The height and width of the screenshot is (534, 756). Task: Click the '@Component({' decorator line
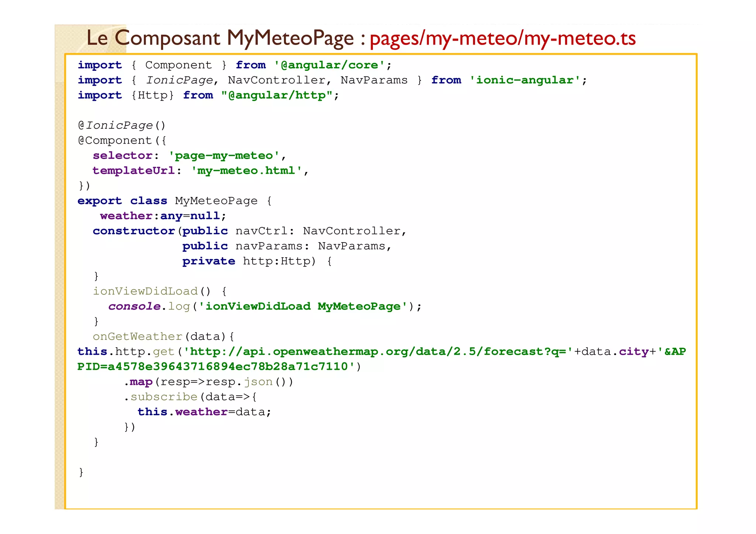122,141
